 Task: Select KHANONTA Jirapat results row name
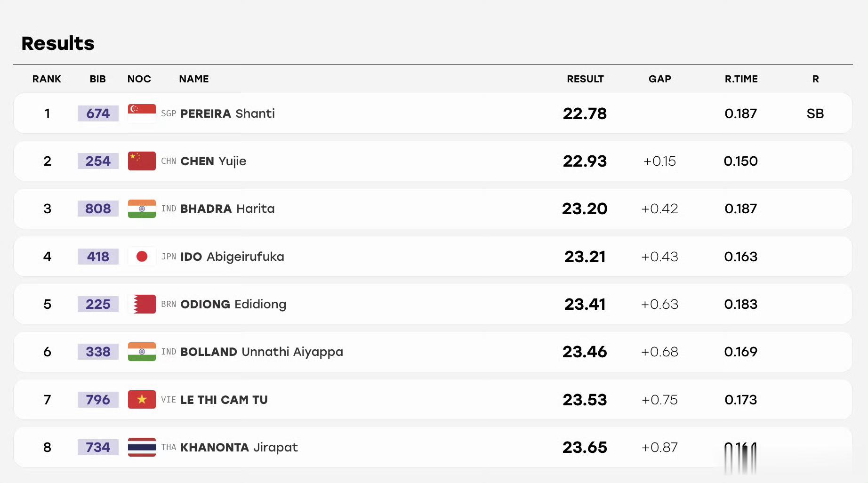click(x=239, y=448)
